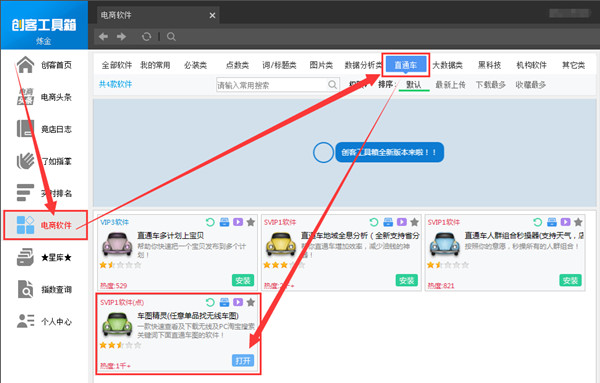Play video tutorial for 直通车地域全息分析
This screenshot has width=600, height=383.
(x=402, y=222)
